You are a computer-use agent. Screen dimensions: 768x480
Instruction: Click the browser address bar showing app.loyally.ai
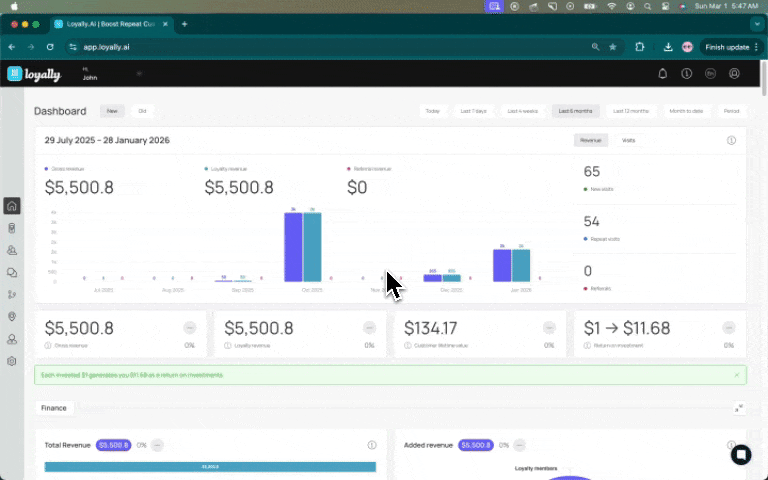coord(333,48)
